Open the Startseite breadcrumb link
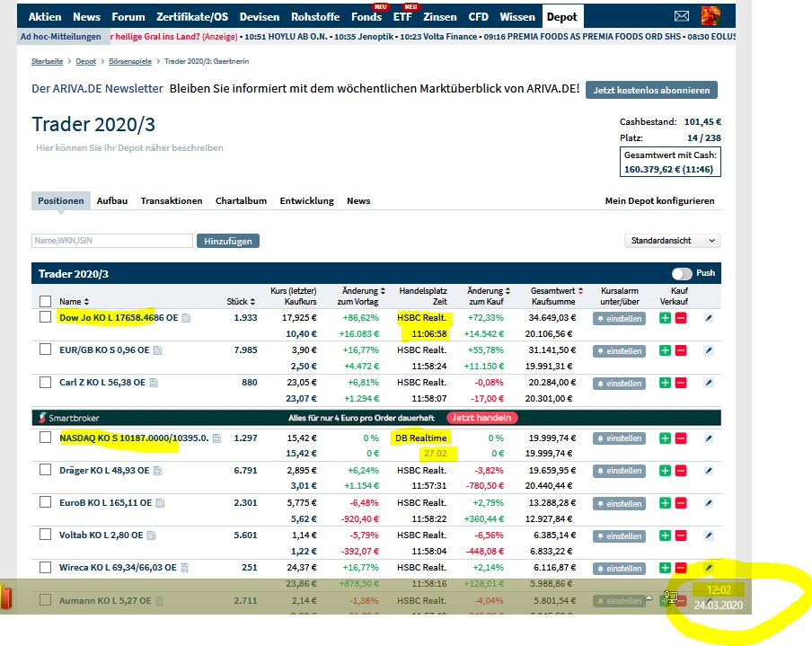Viewport: 812px width, 646px height. tap(47, 61)
